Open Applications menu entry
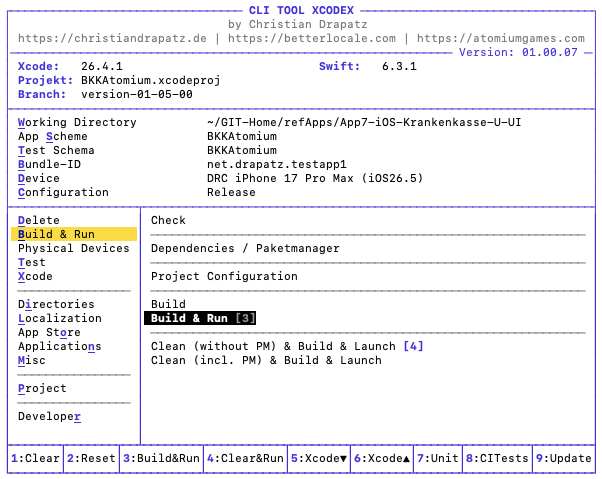602x479 pixels. point(60,346)
